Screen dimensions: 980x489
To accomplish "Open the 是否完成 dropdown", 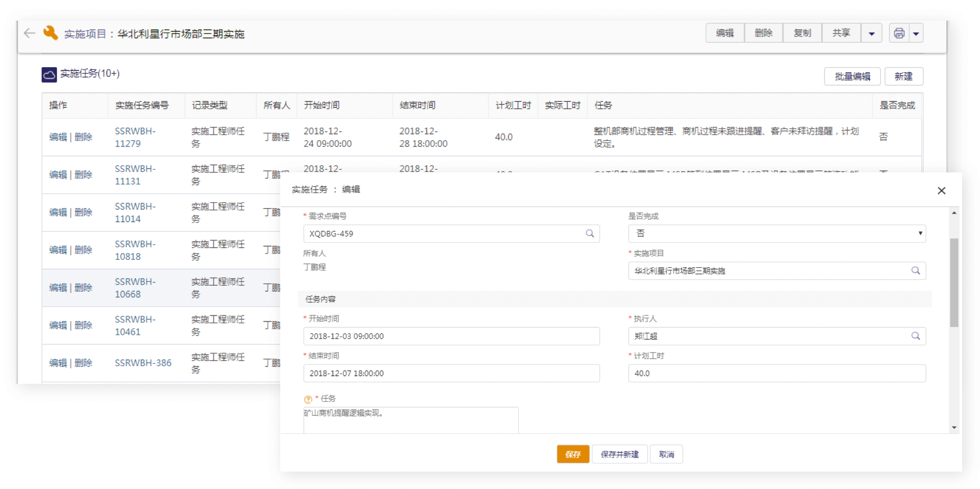I will click(x=777, y=234).
